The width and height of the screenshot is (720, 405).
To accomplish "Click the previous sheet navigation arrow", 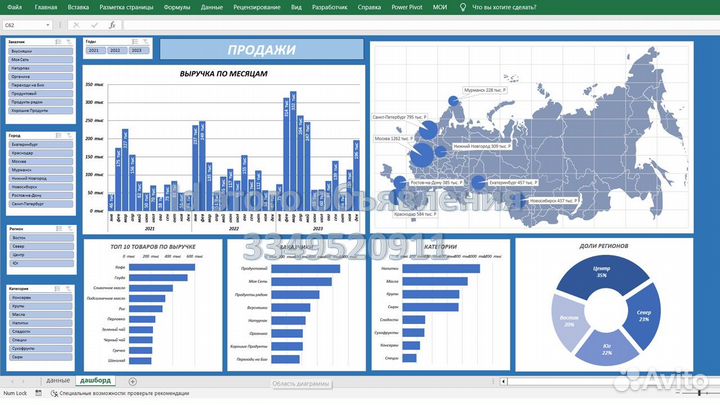I will click(x=12, y=381).
